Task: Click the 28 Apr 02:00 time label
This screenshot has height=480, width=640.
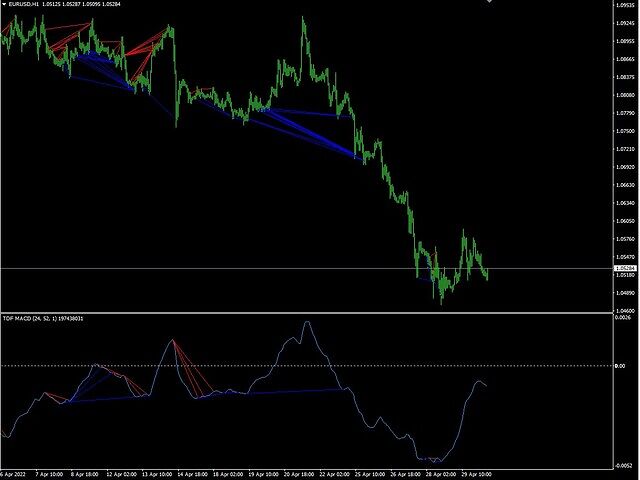Action: (441, 474)
